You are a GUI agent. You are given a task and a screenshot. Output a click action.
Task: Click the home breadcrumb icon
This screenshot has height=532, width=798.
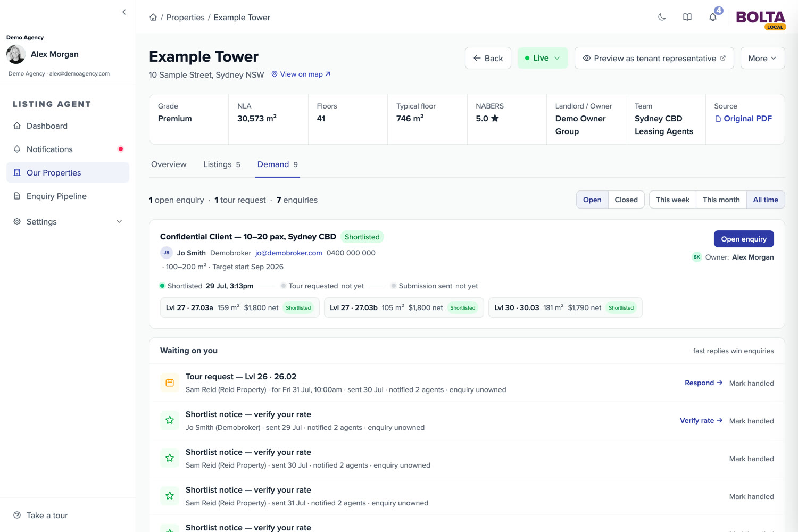tap(153, 17)
